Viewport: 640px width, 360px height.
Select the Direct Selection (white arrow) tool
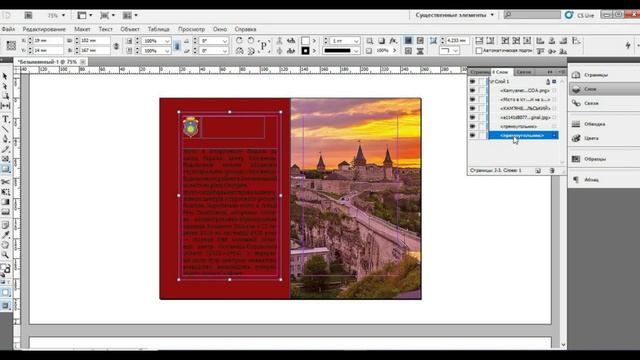[x=5, y=87]
